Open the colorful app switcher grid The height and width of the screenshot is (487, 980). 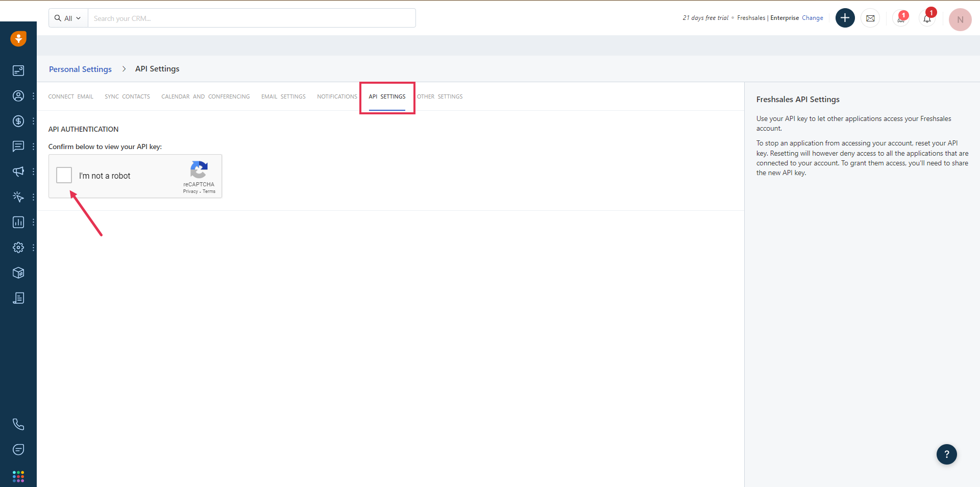click(x=18, y=476)
